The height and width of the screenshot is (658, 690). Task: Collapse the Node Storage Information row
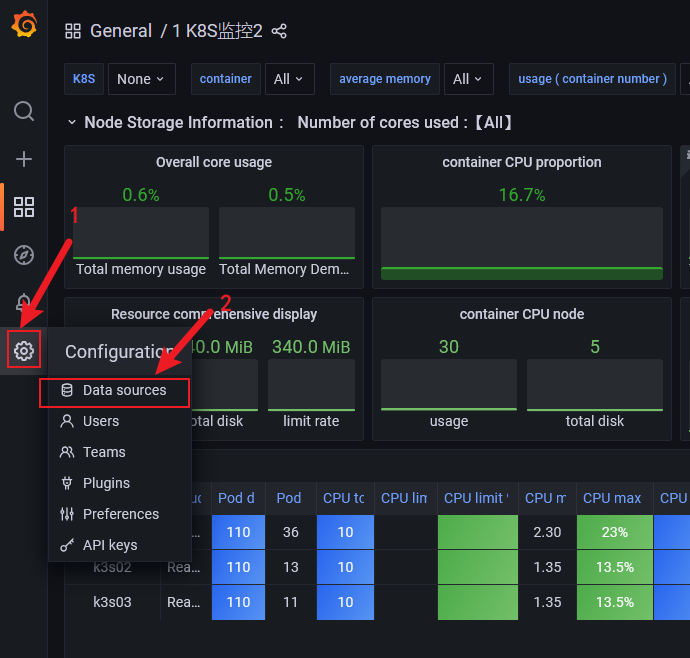coord(72,122)
